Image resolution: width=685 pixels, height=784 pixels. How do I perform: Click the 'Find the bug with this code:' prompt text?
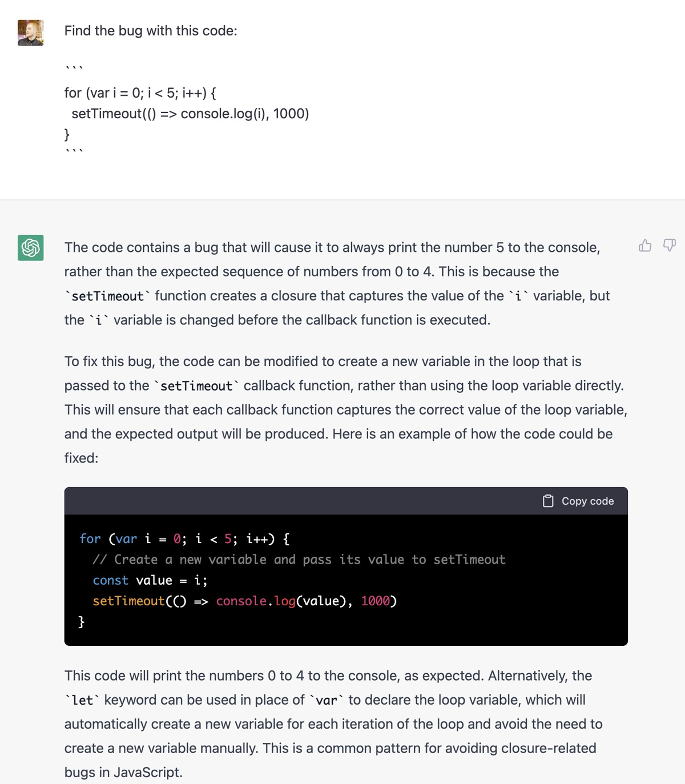(151, 31)
